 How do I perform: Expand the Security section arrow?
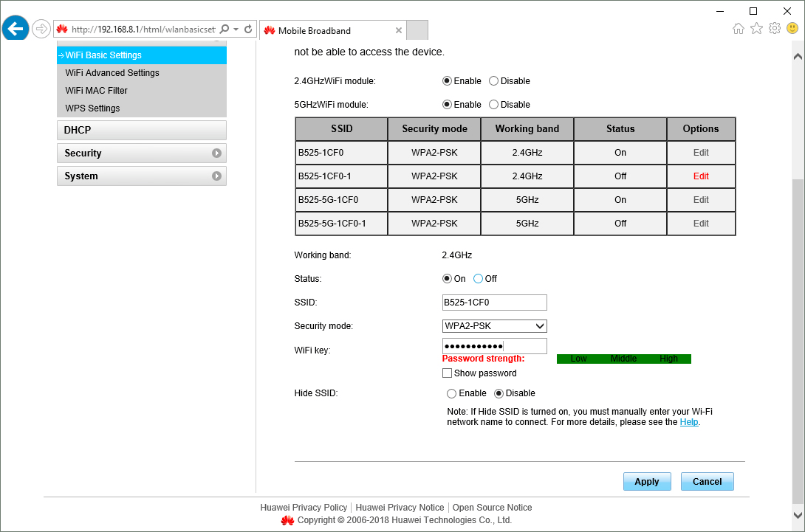click(x=216, y=153)
